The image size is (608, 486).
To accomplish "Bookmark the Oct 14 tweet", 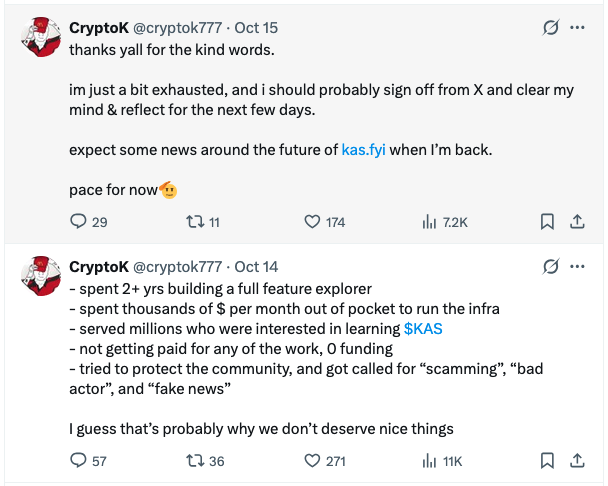I will point(547,461).
